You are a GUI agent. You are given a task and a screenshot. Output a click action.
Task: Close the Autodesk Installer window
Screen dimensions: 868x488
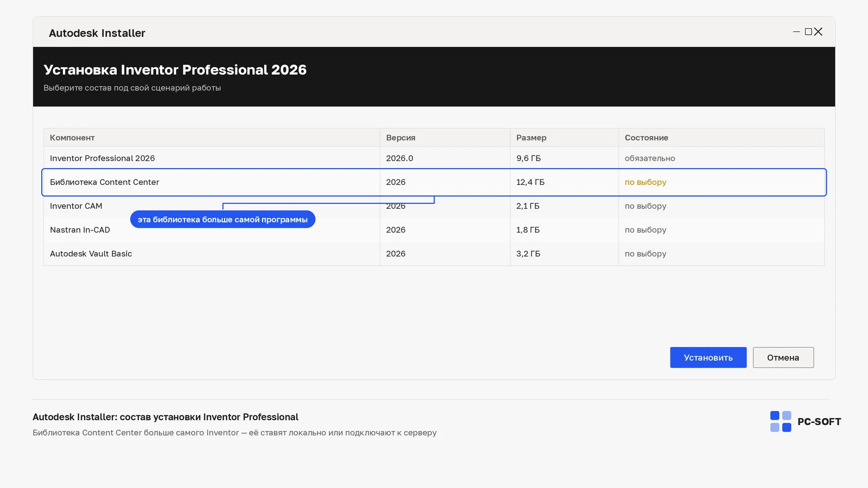pyautogui.click(x=818, y=32)
